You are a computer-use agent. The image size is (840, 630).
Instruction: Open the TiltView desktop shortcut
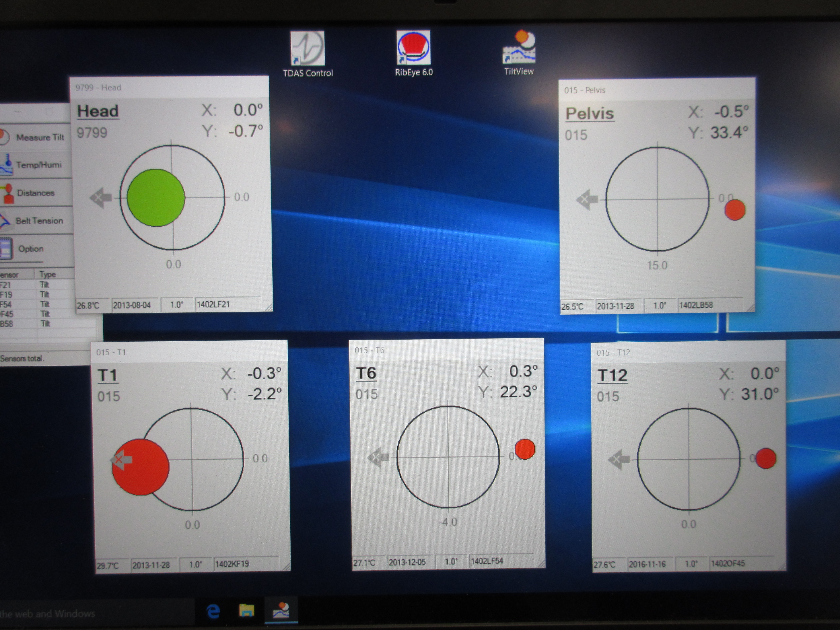[x=519, y=53]
